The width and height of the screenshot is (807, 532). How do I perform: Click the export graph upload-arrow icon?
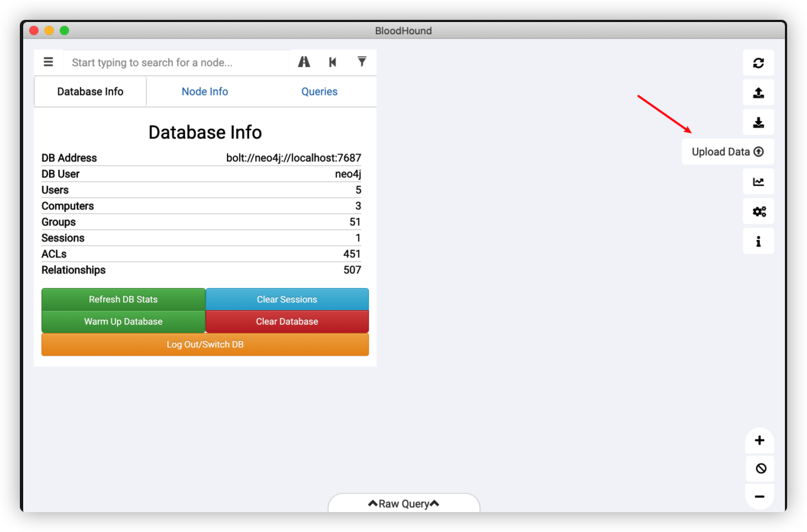758,93
